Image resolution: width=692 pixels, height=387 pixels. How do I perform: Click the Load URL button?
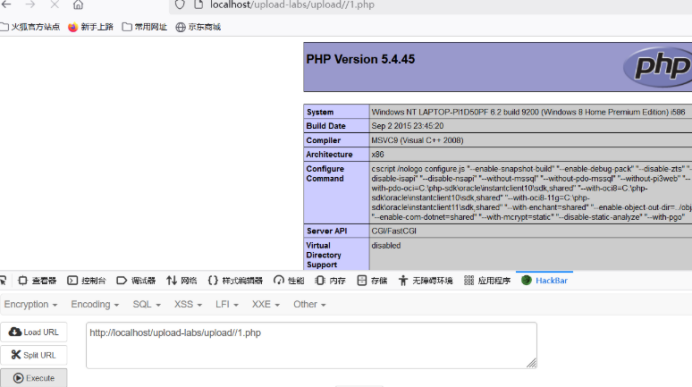[x=34, y=332]
